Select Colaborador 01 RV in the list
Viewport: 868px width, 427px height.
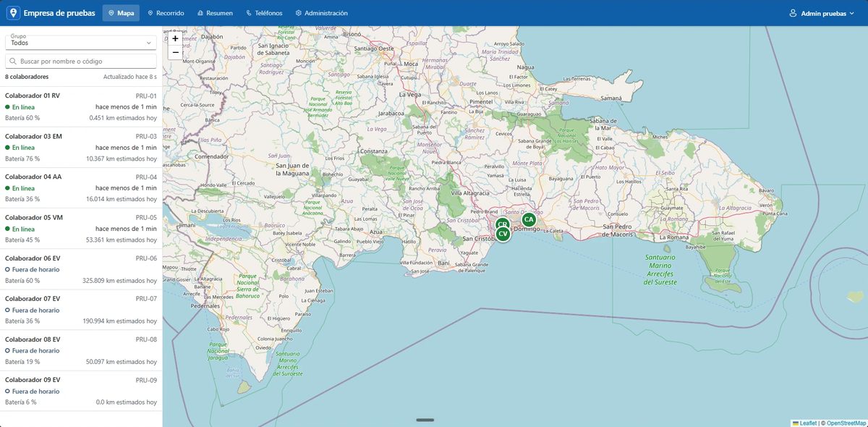pyautogui.click(x=81, y=106)
